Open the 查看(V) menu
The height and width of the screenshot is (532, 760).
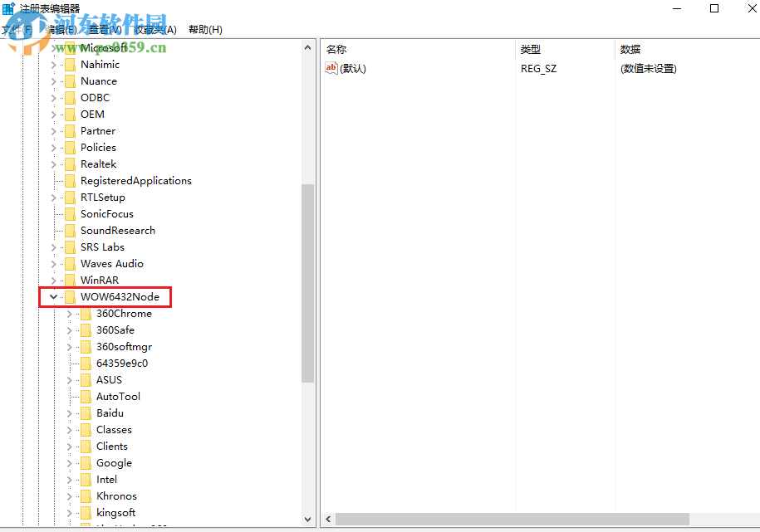pos(105,29)
